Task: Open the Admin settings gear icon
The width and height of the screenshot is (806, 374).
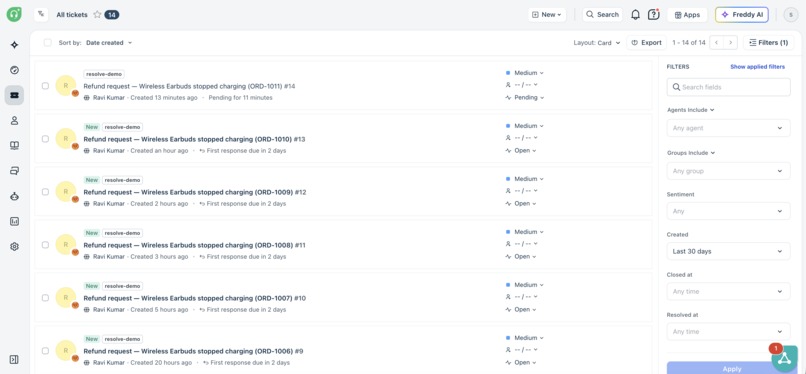Action: tap(14, 247)
